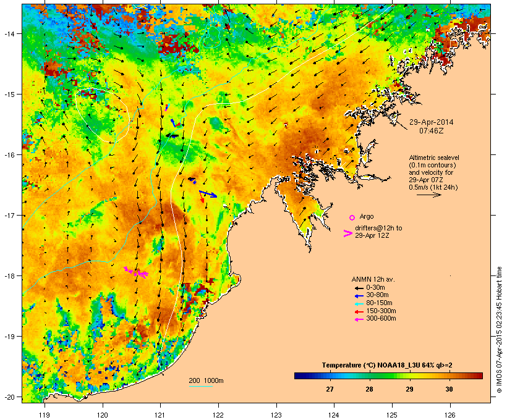Click the '300-600m' depth label
Image resolution: width=507 pixels, height=420 pixels.
(x=381, y=319)
